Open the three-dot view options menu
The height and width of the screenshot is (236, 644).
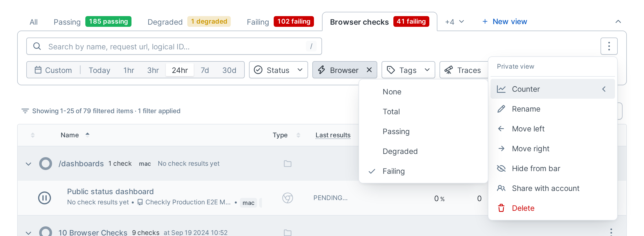pos(609,46)
